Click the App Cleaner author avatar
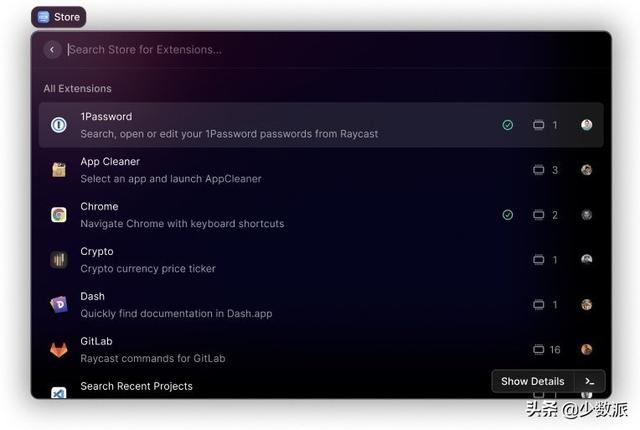This screenshot has width=640, height=430. click(x=587, y=170)
